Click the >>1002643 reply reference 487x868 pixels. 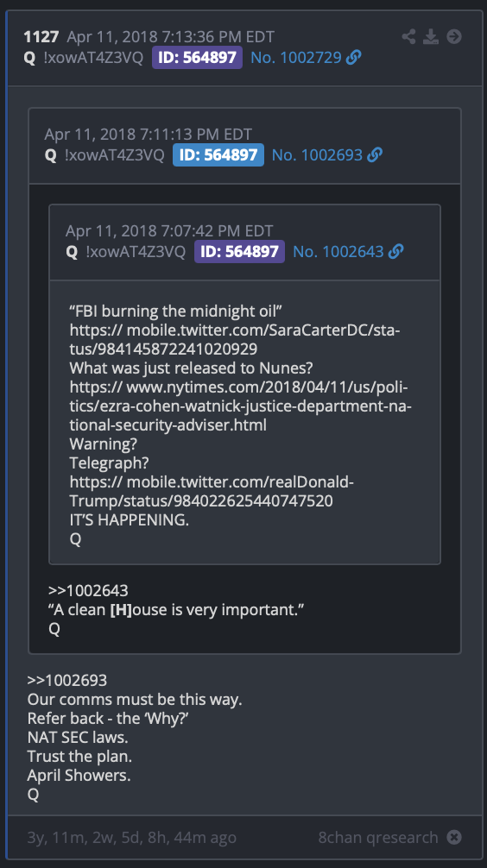[88, 591]
